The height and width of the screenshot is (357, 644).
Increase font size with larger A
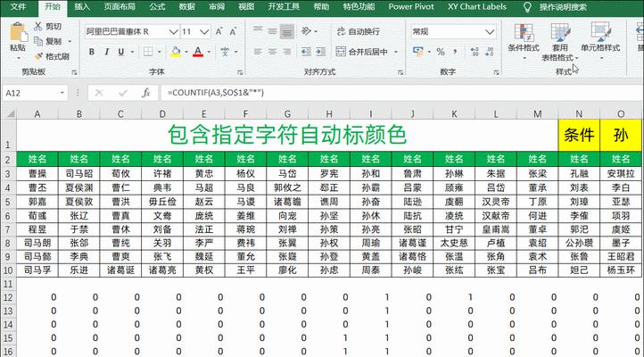(219, 31)
